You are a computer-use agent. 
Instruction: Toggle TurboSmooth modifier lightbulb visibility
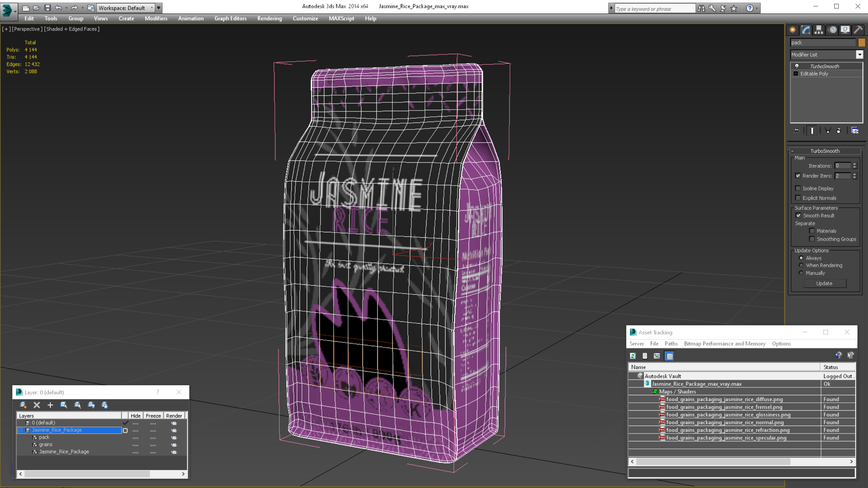click(797, 66)
